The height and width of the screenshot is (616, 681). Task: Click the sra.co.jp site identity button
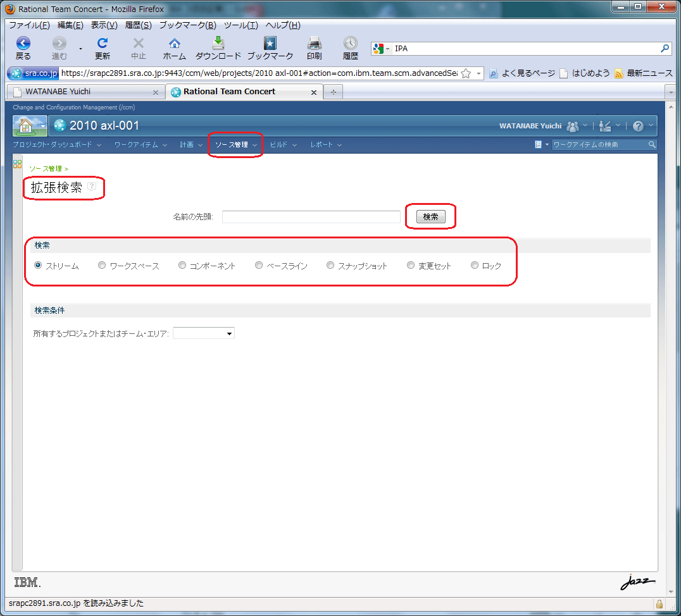pyautogui.click(x=33, y=73)
